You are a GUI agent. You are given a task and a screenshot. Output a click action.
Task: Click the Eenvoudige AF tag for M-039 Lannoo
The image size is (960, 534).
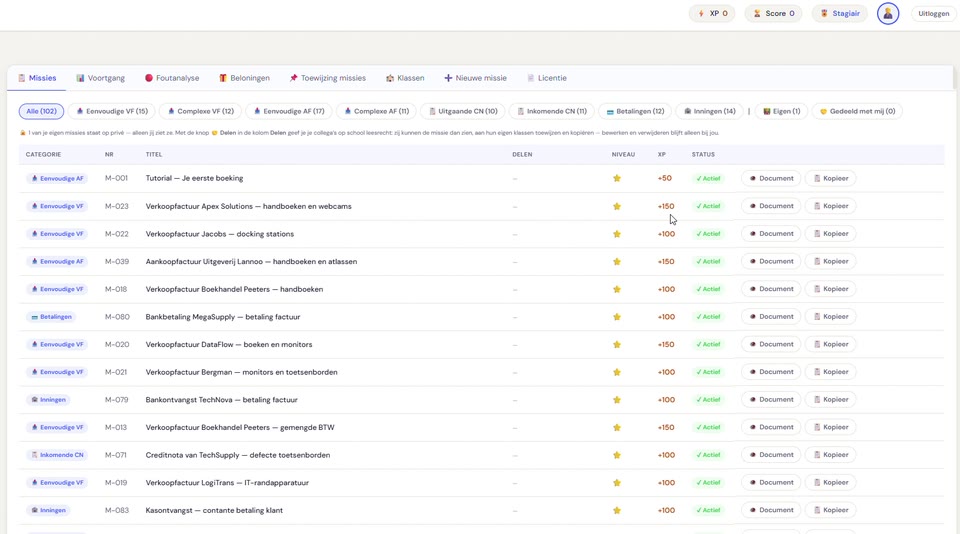tap(57, 261)
